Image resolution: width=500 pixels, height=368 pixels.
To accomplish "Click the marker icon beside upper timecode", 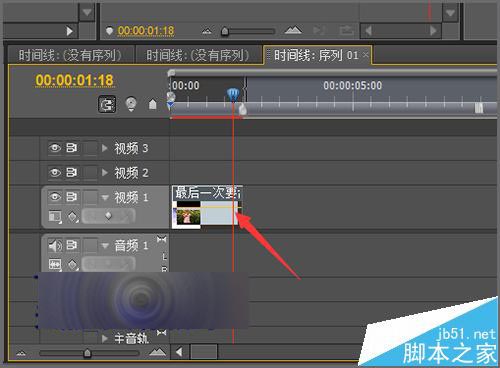I will (109, 31).
